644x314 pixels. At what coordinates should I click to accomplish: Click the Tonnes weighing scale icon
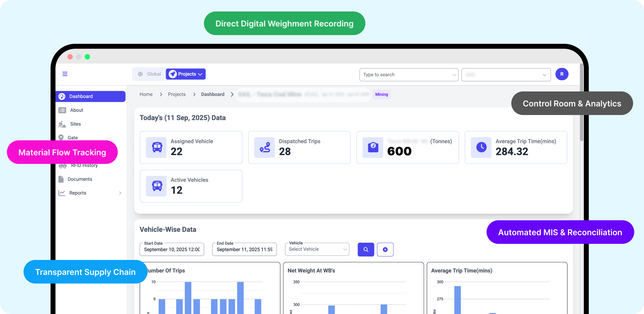coord(373,148)
